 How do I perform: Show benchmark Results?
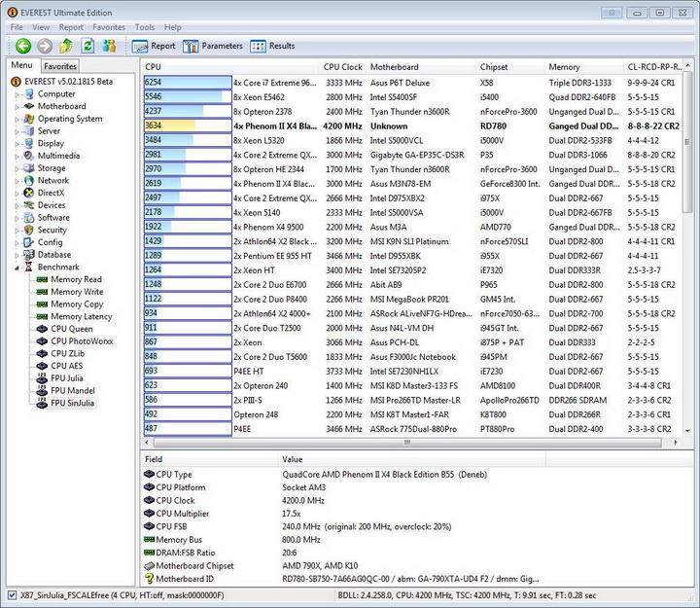(x=273, y=46)
